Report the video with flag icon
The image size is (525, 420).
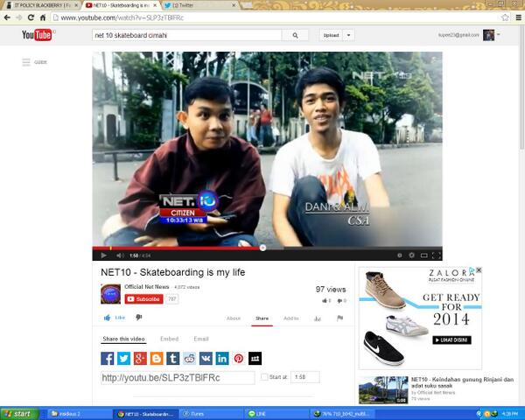[x=339, y=318]
